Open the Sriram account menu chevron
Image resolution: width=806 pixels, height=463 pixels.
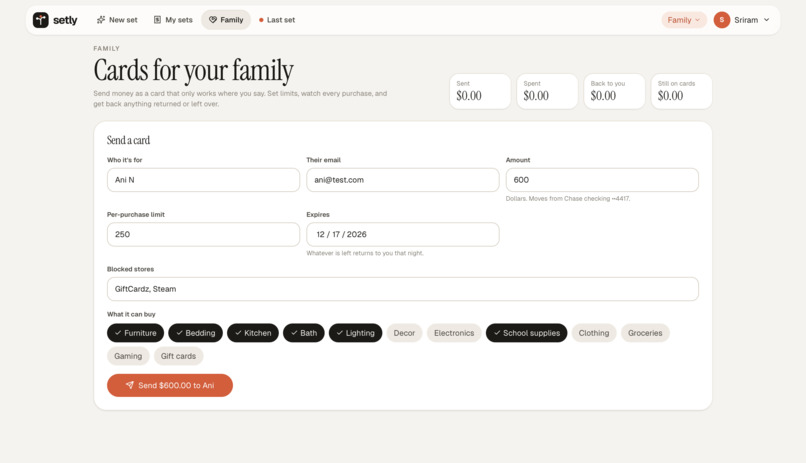coord(766,20)
